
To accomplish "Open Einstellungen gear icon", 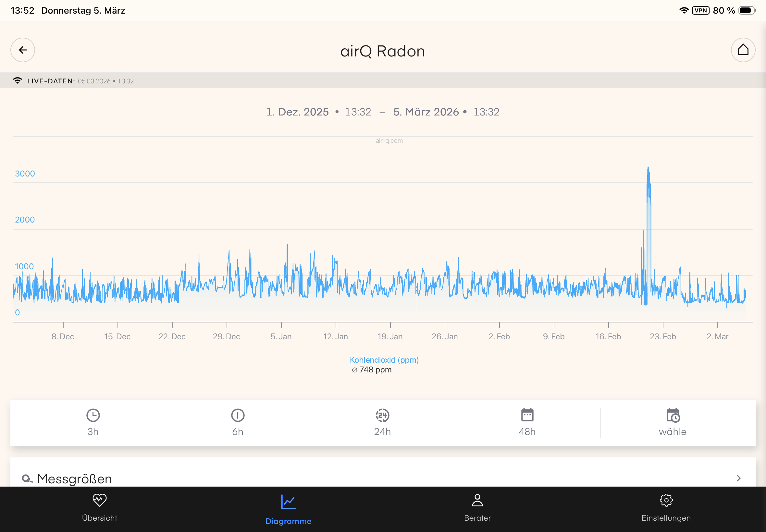I will tap(666, 500).
